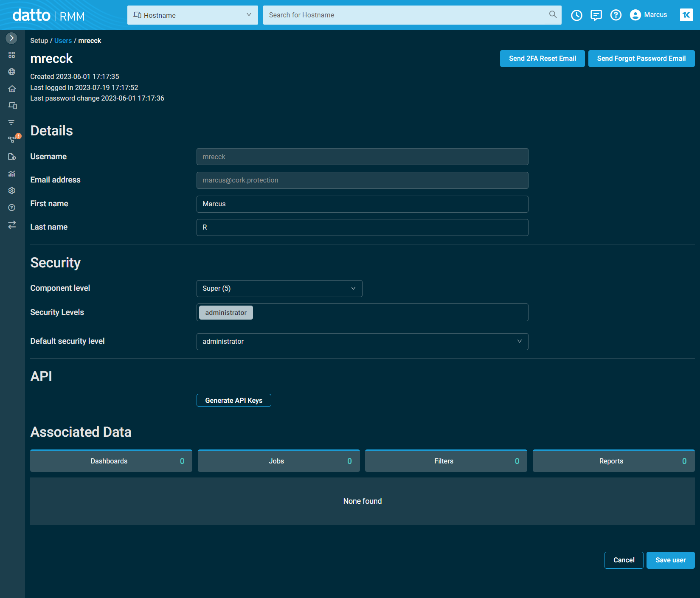This screenshot has height=598, width=700.
Task: Open the Analytics chart icon in sidebar
Action: (x=12, y=174)
